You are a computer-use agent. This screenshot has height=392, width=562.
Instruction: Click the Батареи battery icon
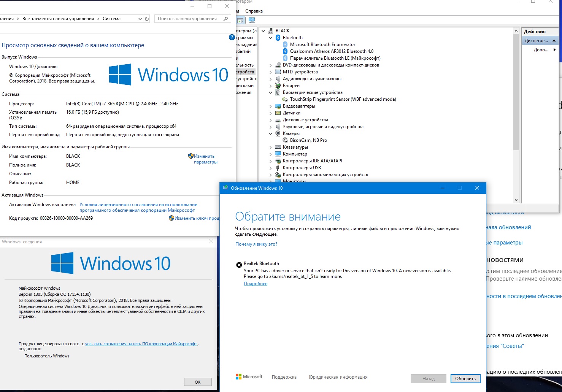(x=278, y=86)
